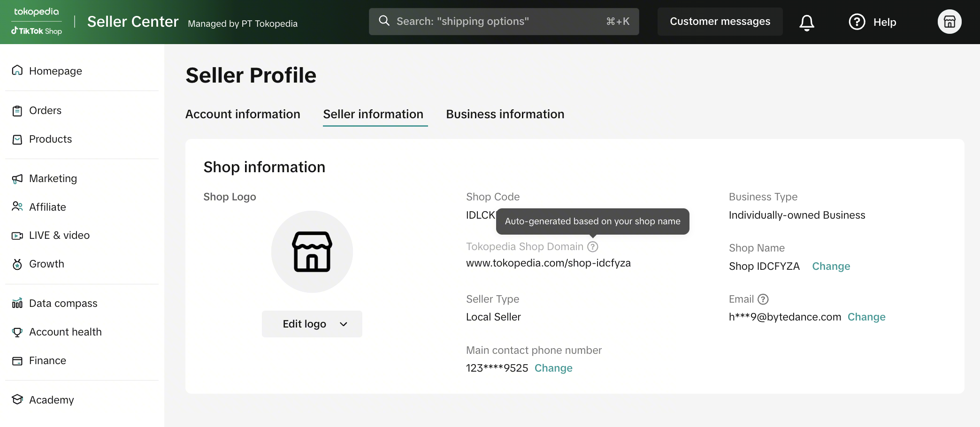This screenshot has width=980, height=427.
Task: Click the Email info question icon
Action: 763,299
